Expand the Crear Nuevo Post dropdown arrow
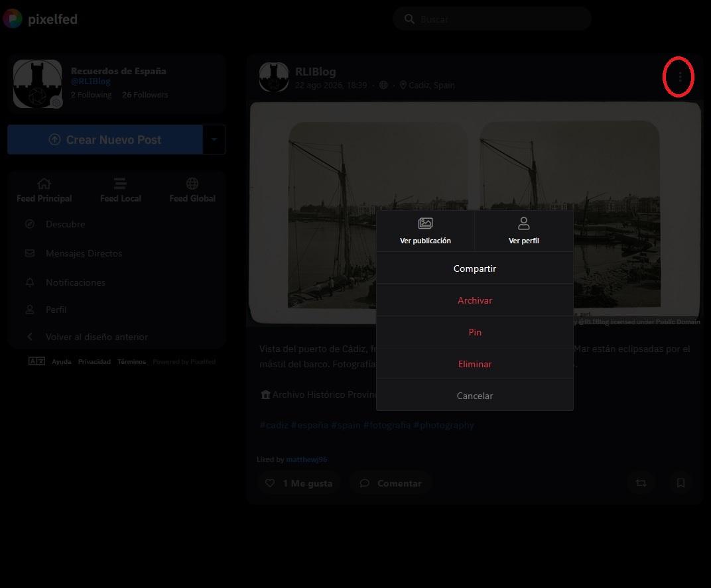Image resolution: width=711 pixels, height=588 pixels. (x=214, y=140)
